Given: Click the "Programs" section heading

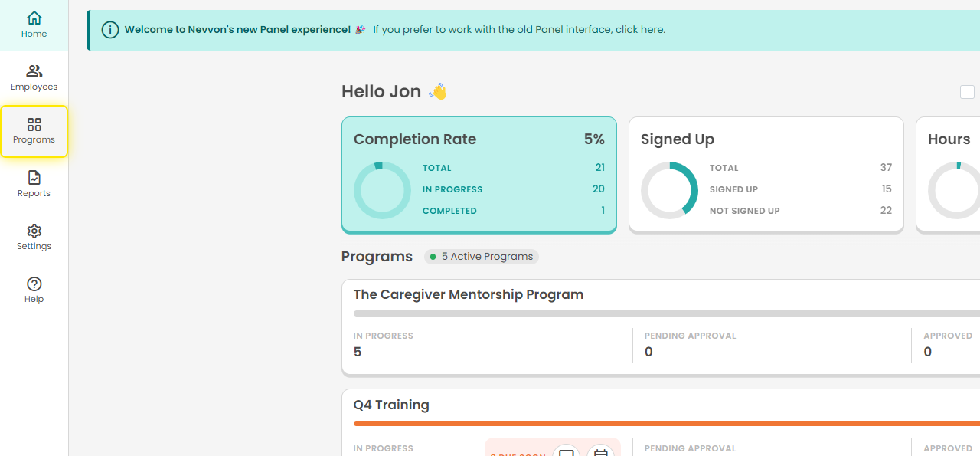Looking at the screenshot, I should point(377,257).
